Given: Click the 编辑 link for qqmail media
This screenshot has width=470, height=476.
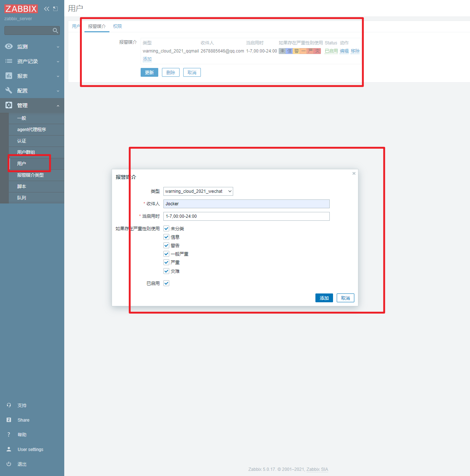Looking at the screenshot, I should pyautogui.click(x=344, y=51).
